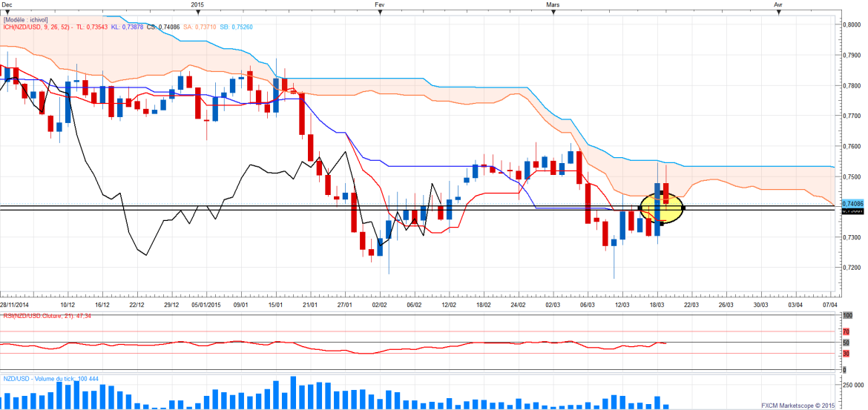The width and height of the screenshot is (868, 410).
Task: Click the Mars month marker triangle
Action: coord(553,12)
